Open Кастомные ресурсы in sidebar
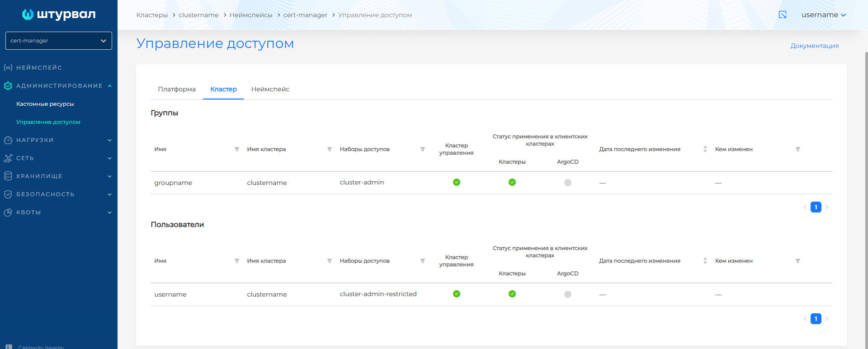Image resolution: width=868 pixels, height=349 pixels. (x=45, y=104)
